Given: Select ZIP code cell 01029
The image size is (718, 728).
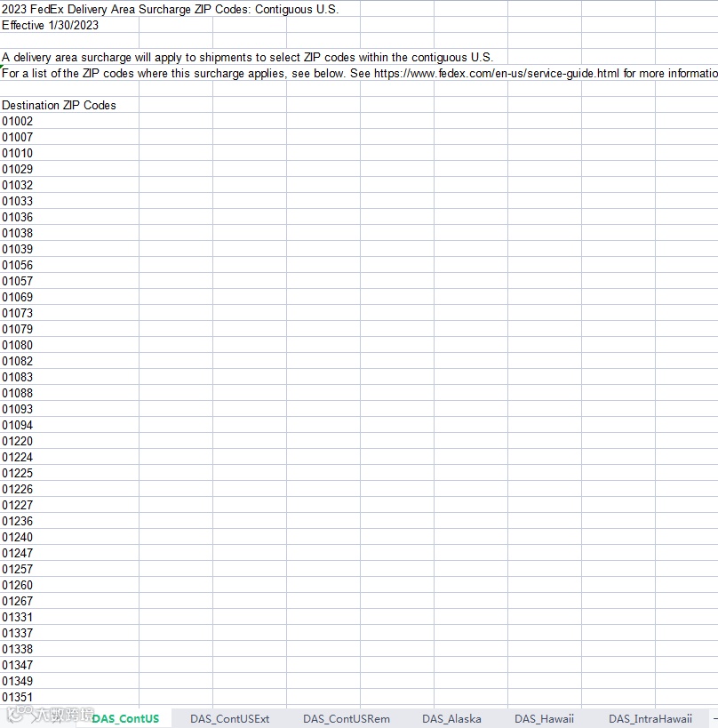Looking at the screenshot, I should (x=69, y=169).
